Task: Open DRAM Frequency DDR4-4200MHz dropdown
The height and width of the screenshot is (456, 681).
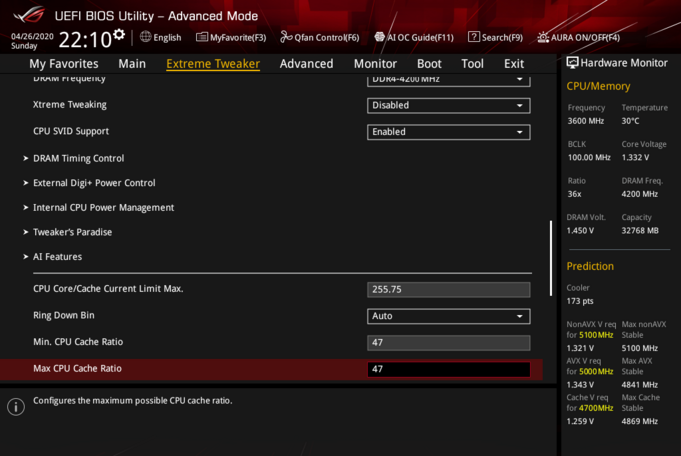Action: (449, 80)
